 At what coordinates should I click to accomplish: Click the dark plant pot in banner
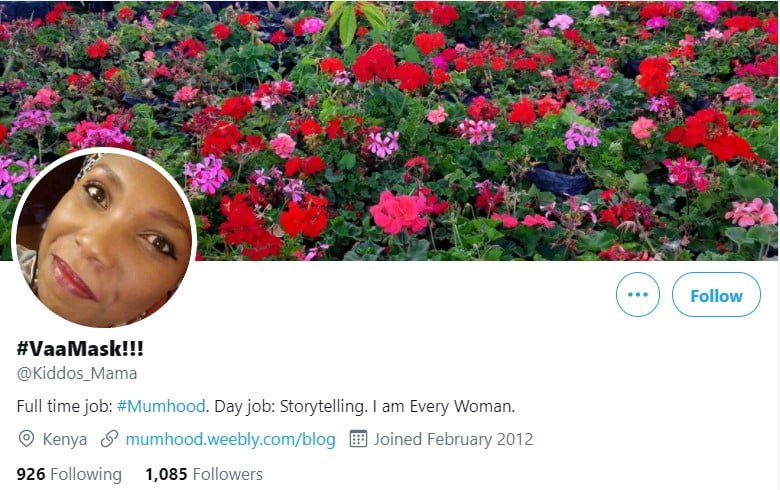(x=557, y=181)
